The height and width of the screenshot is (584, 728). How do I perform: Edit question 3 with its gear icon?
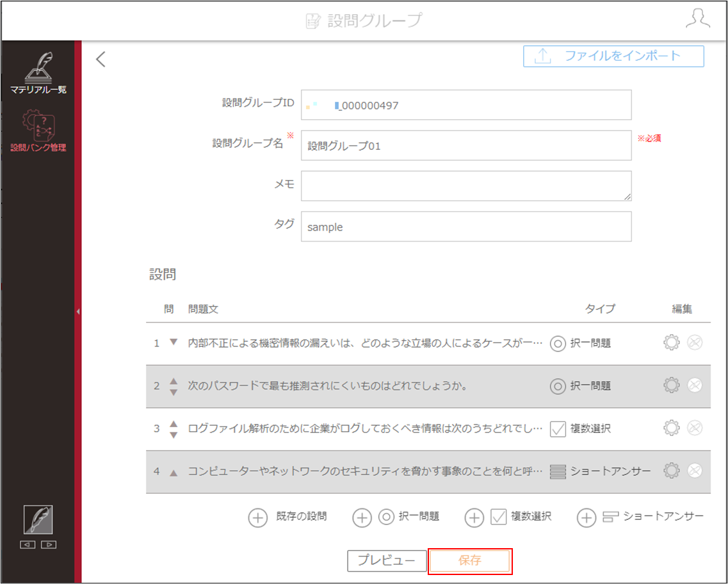tap(672, 428)
